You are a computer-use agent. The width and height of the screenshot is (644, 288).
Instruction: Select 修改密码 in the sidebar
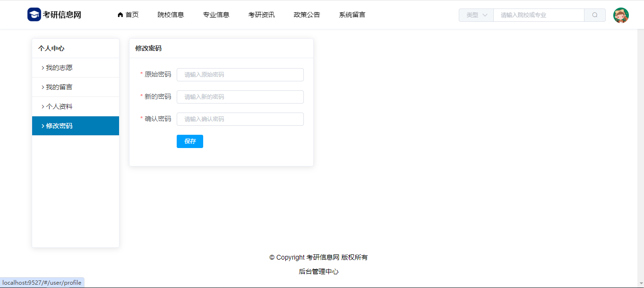59,126
